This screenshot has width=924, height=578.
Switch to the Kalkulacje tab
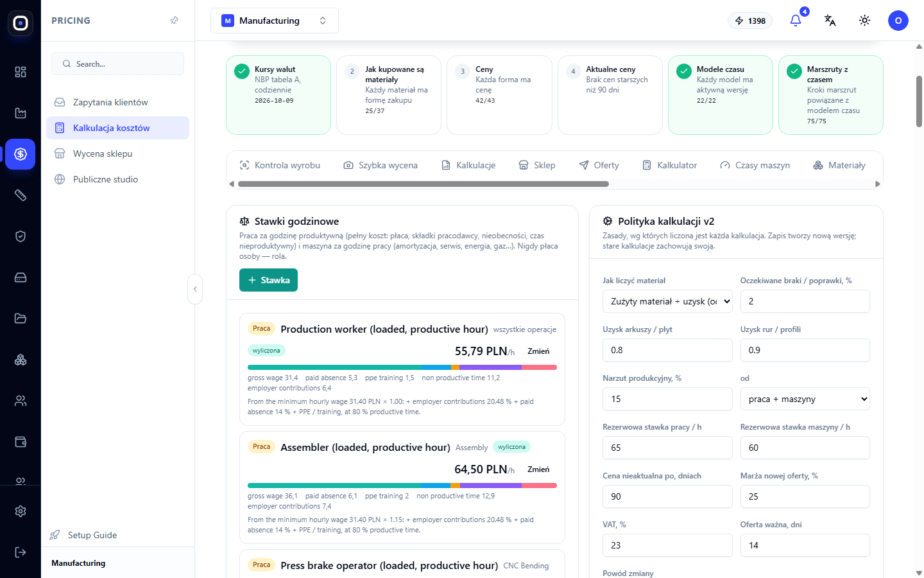coord(468,165)
